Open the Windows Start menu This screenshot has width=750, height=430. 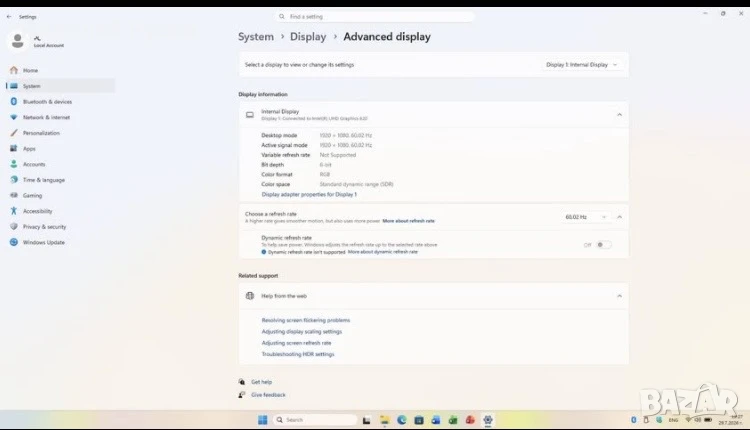coord(263,420)
